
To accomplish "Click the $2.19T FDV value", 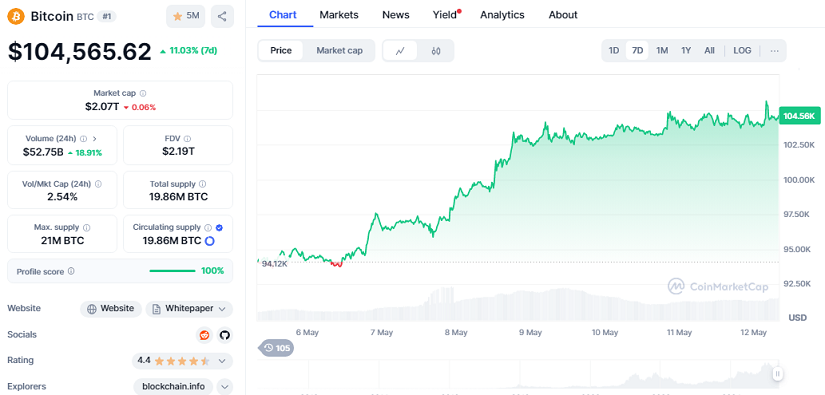I will (x=178, y=152).
